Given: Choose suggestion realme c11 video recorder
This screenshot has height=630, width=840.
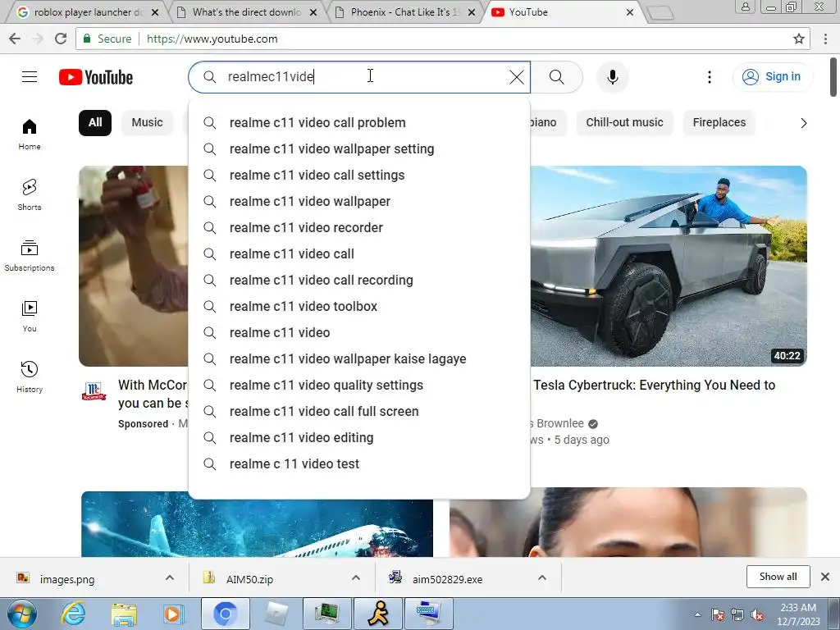Looking at the screenshot, I should click(359, 228).
